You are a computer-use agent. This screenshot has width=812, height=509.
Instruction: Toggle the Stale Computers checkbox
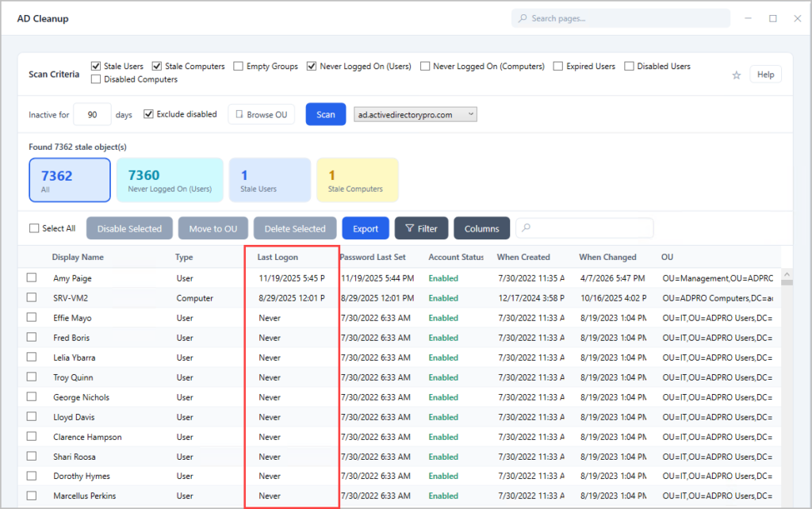tap(156, 66)
